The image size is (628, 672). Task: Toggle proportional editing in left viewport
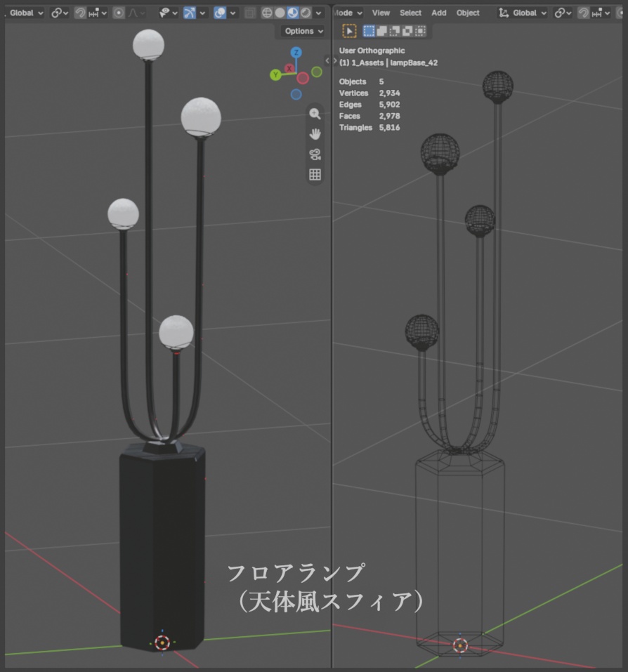click(x=119, y=13)
